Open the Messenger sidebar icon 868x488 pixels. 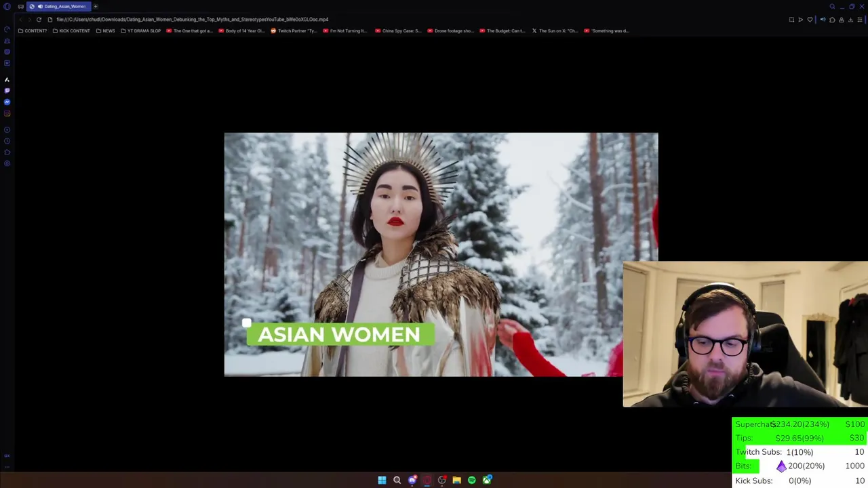pos(7,102)
